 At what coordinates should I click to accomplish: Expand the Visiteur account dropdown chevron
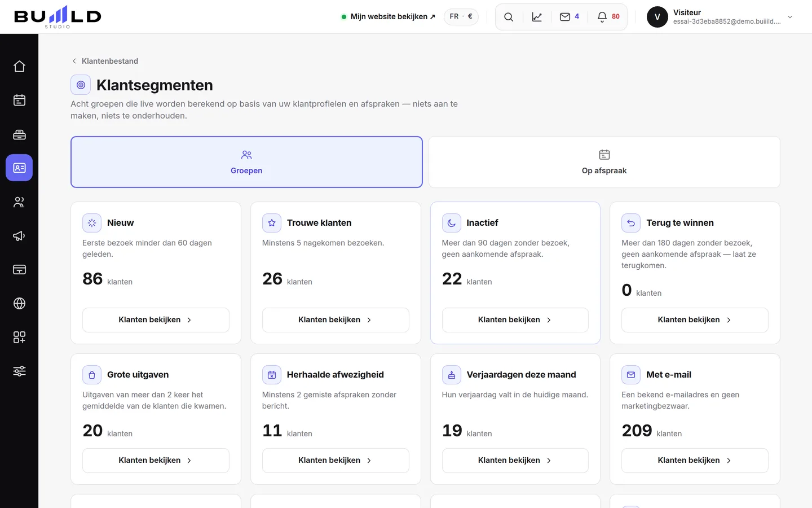point(790,17)
